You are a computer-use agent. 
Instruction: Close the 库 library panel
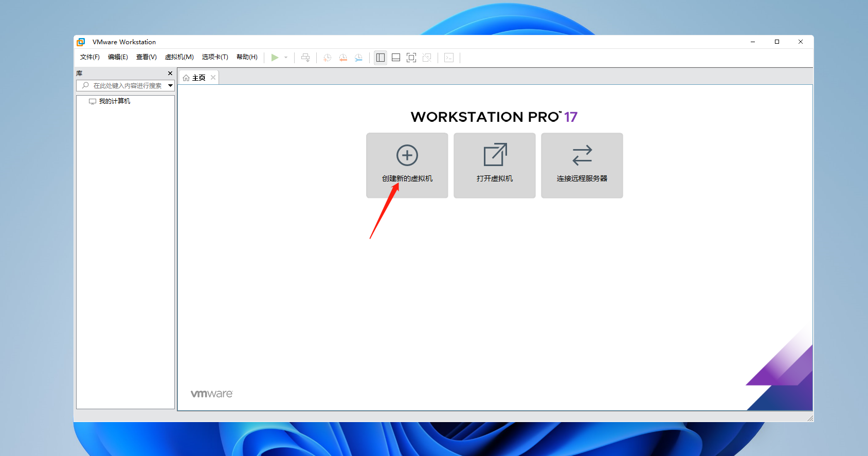pos(170,74)
